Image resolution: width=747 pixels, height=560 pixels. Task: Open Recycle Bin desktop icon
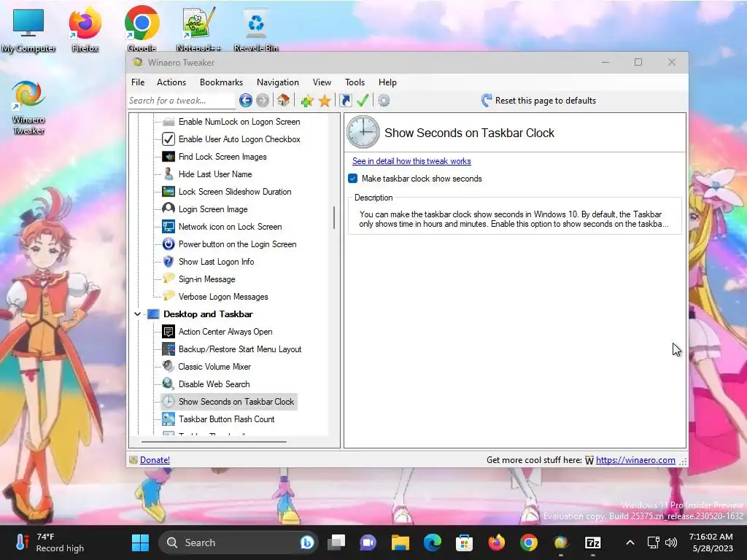[256, 28]
